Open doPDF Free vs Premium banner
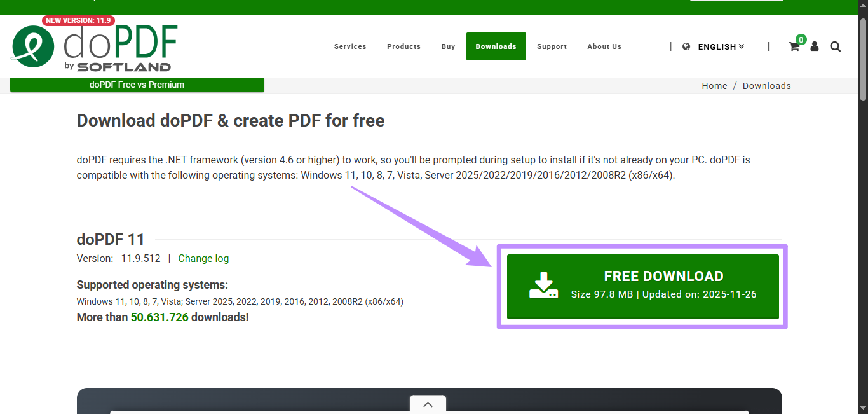 click(x=137, y=85)
